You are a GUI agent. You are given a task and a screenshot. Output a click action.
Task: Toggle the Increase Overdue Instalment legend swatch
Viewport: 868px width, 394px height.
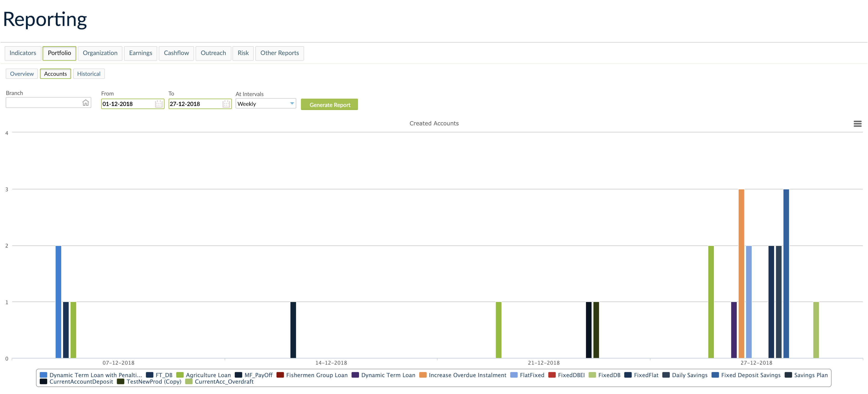[x=423, y=375]
